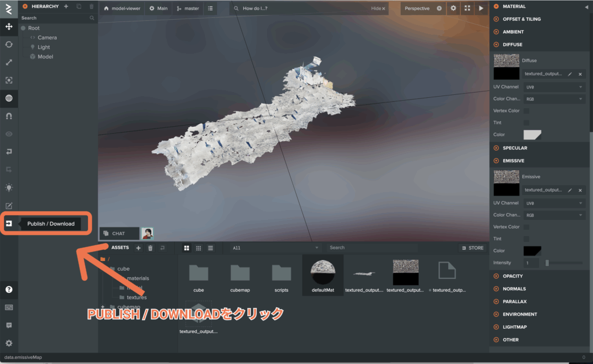Image resolution: width=593 pixels, height=364 pixels.
Task: Add new asset with plus icon
Action: [x=138, y=248]
